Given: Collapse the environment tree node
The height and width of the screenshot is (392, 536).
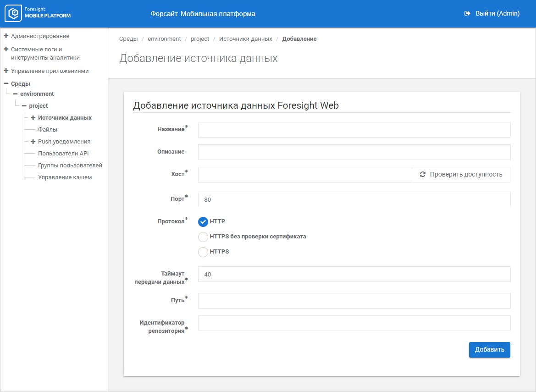Looking at the screenshot, I should pyautogui.click(x=15, y=94).
